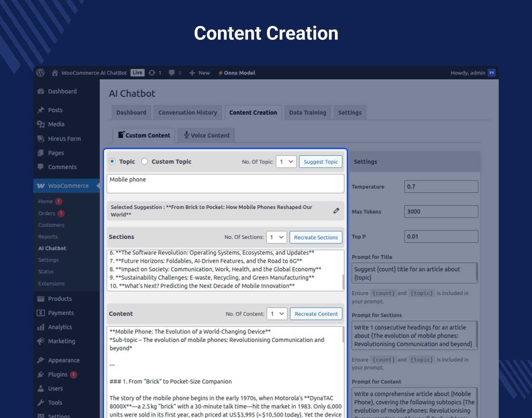This screenshot has height=418, width=532.
Task: Click the Recreate Content button
Action: 316,313
